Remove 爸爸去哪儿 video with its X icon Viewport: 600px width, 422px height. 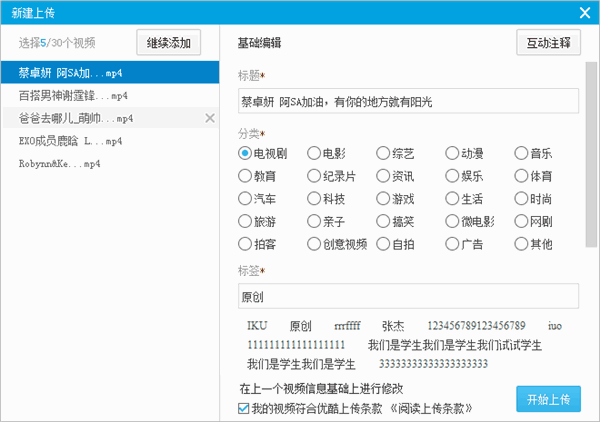coord(210,118)
